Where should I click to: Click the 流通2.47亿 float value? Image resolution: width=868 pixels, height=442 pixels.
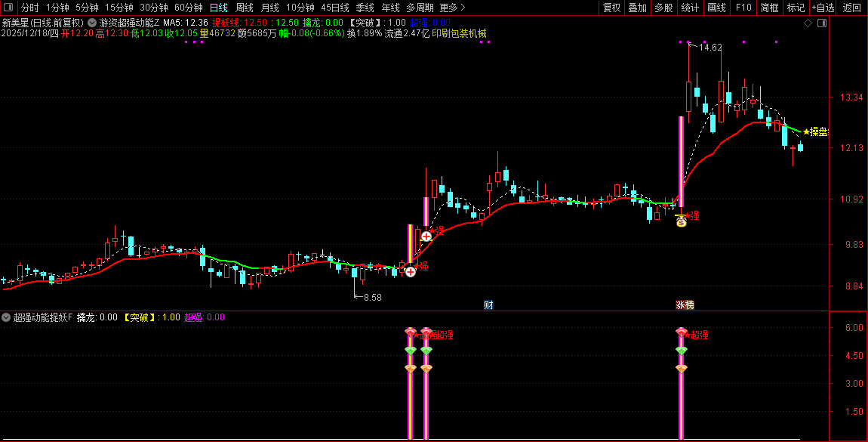tap(407, 33)
